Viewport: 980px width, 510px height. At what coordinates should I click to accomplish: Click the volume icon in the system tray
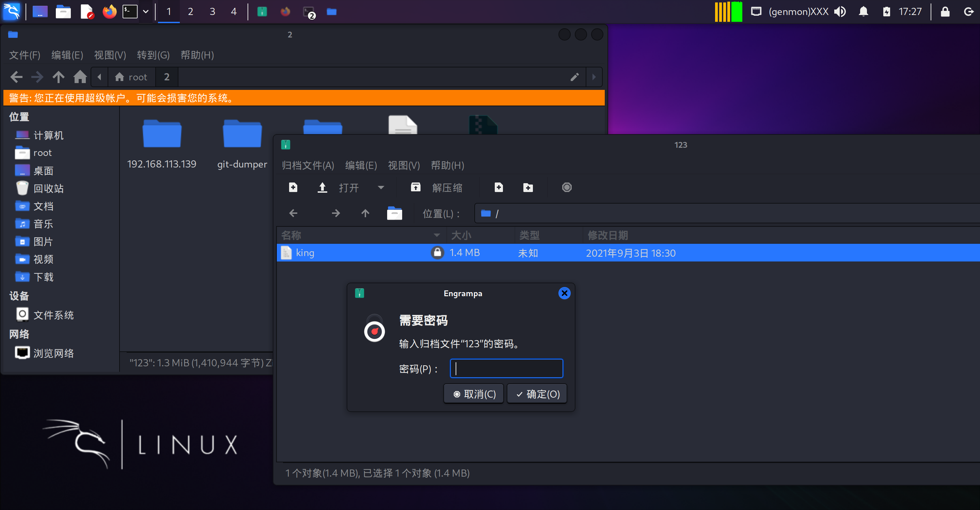point(840,12)
